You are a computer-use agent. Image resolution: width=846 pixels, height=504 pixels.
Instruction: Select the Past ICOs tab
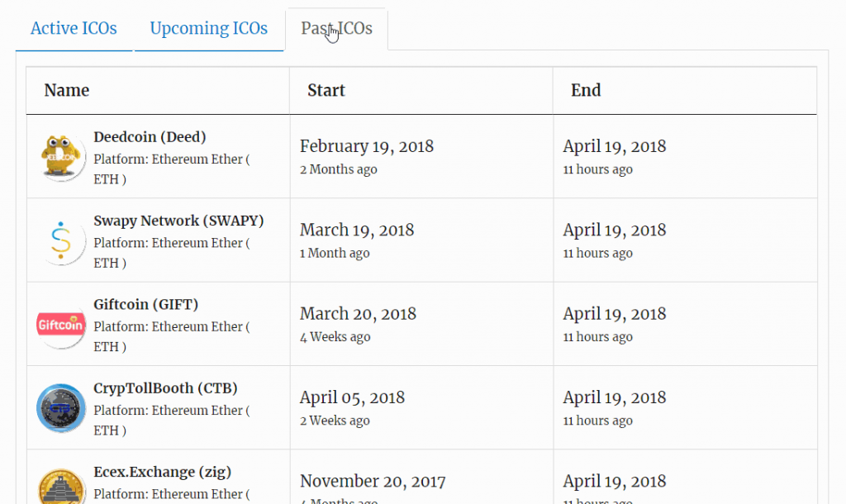point(336,29)
